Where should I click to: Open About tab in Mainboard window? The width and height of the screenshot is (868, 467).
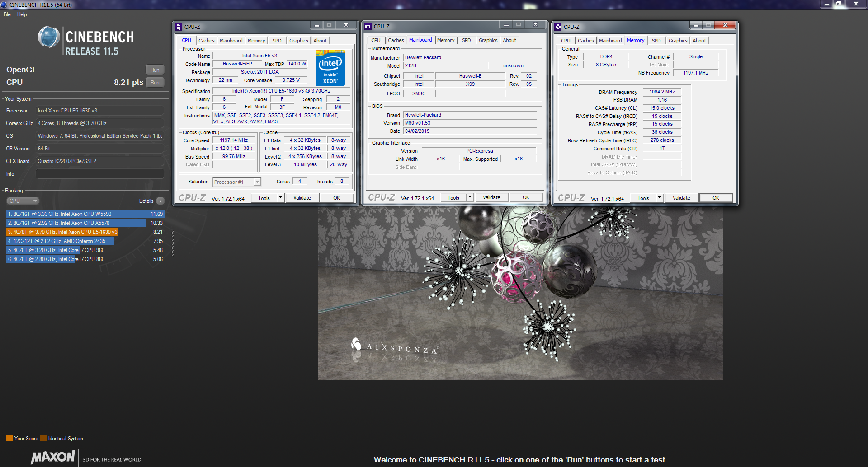[509, 40]
